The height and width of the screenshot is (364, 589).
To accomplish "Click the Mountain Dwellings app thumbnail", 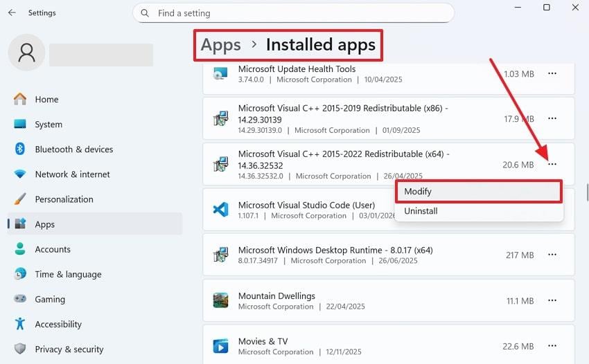I will coord(220,300).
